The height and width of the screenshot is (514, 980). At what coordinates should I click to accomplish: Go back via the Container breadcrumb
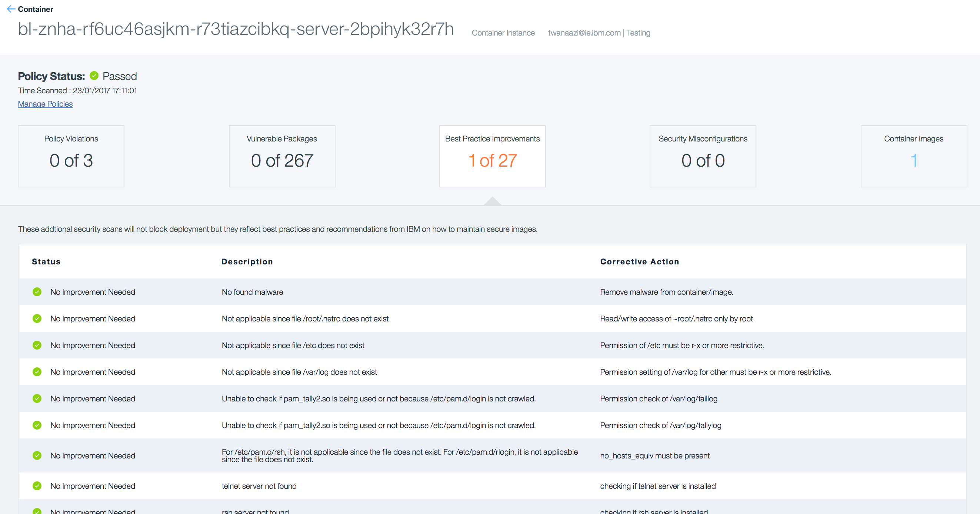pos(36,9)
